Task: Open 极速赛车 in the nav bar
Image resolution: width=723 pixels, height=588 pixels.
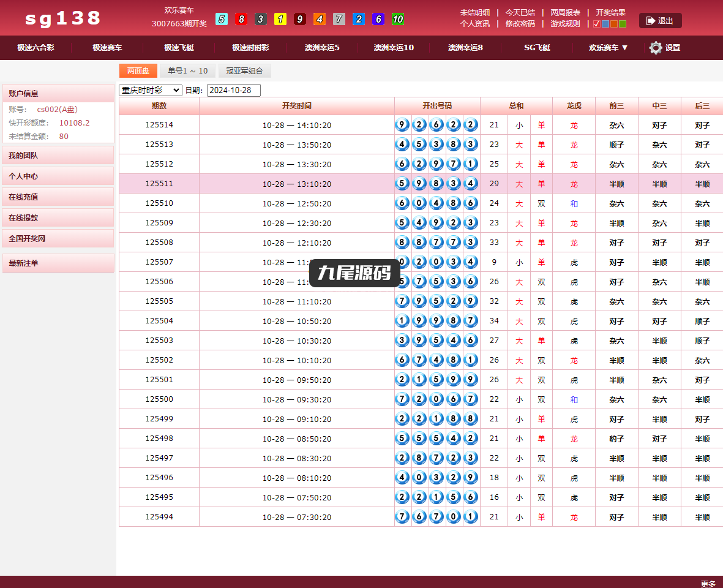Action: pos(107,48)
